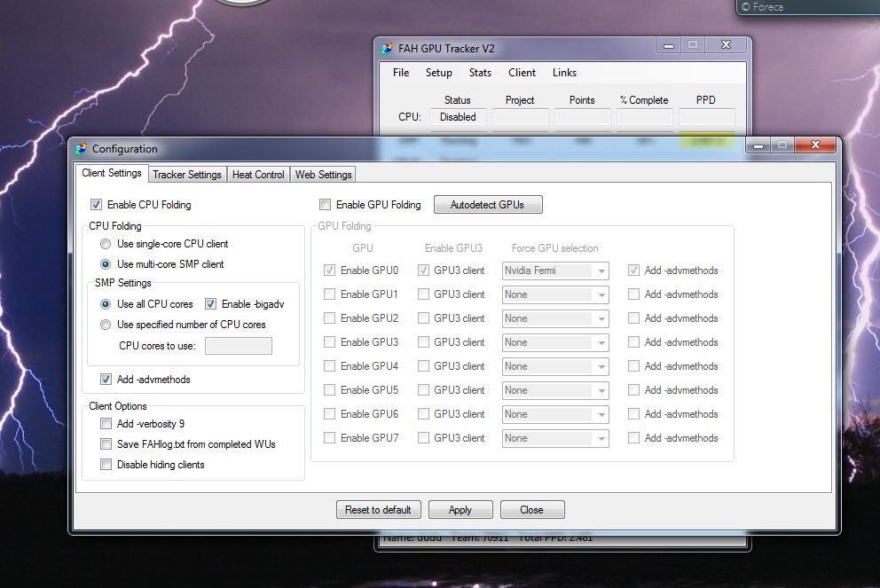Toggle Add -advmethods for GPU2 row
The height and width of the screenshot is (588, 880).
(633, 318)
